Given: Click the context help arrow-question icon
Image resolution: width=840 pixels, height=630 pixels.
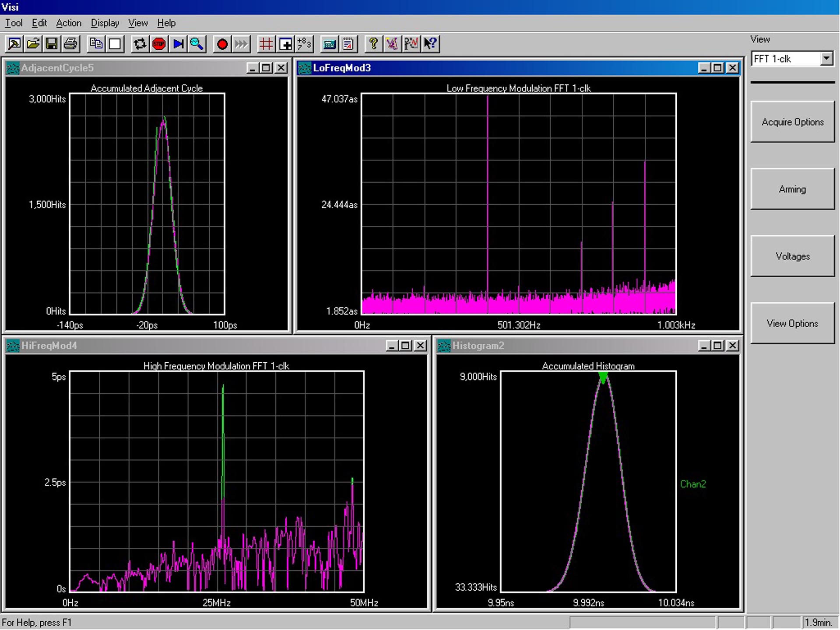Looking at the screenshot, I should 430,44.
